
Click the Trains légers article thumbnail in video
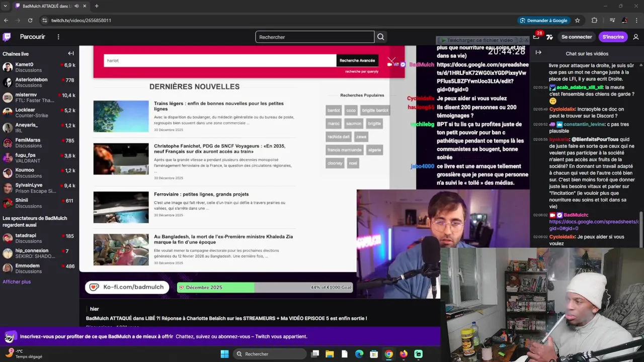point(121,116)
